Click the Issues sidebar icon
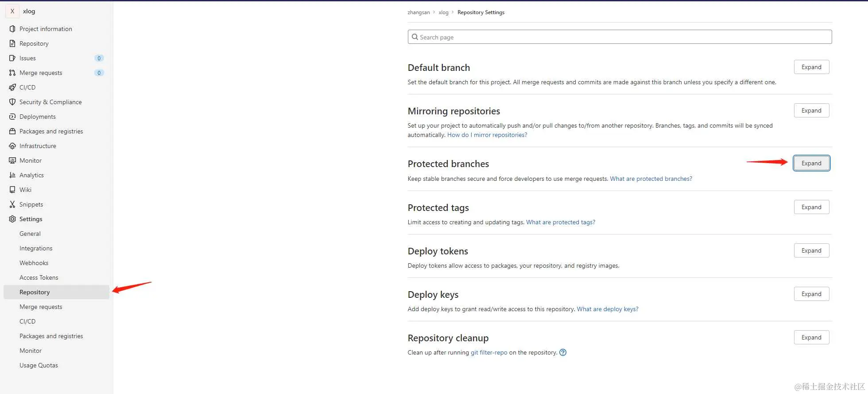 tap(12, 58)
